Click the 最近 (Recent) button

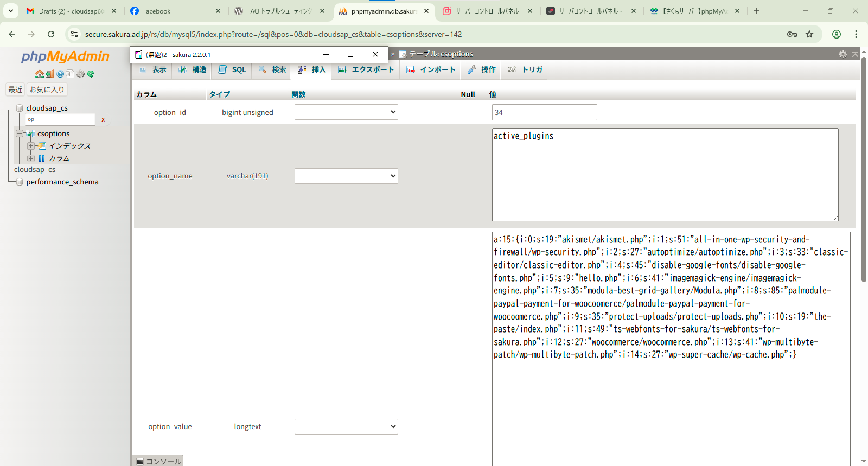coord(15,90)
